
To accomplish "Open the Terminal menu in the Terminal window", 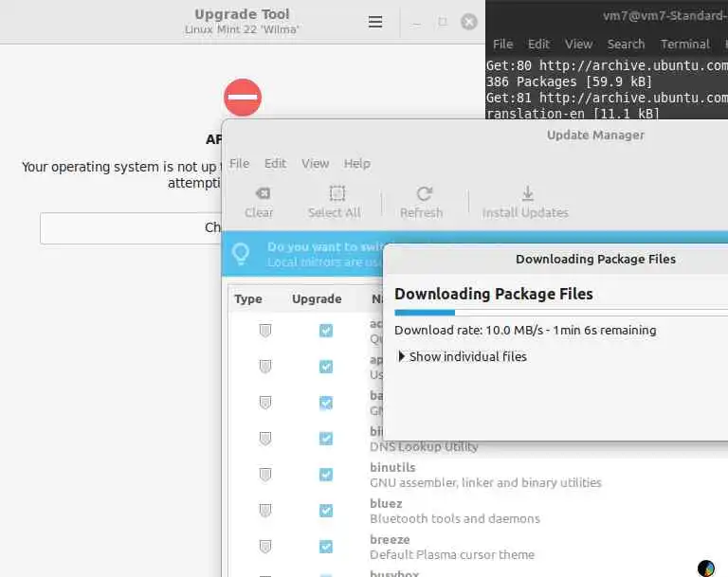I will 685,45.
